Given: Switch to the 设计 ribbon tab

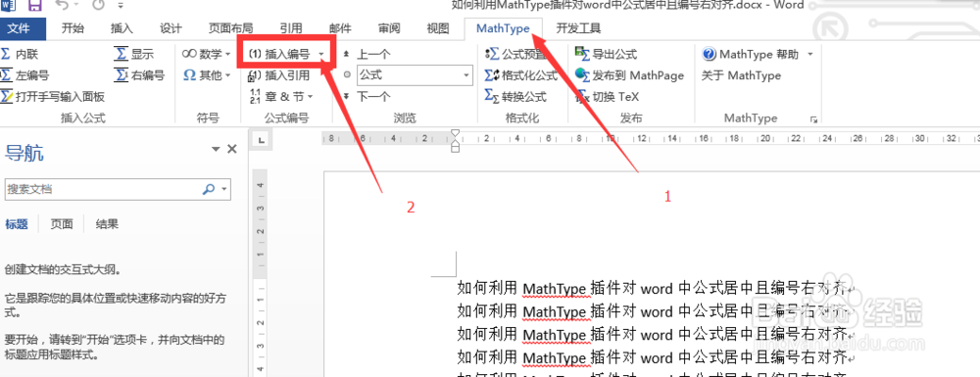Looking at the screenshot, I should click(x=170, y=28).
